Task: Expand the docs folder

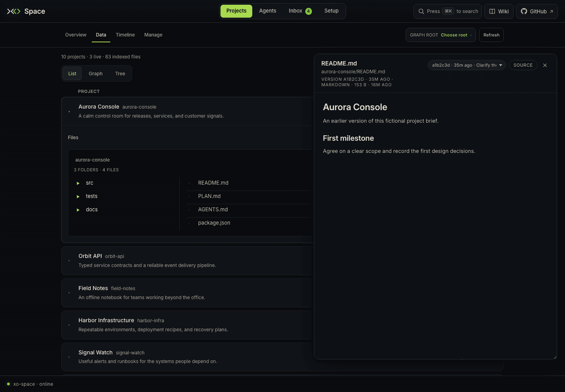Action: (x=78, y=210)
